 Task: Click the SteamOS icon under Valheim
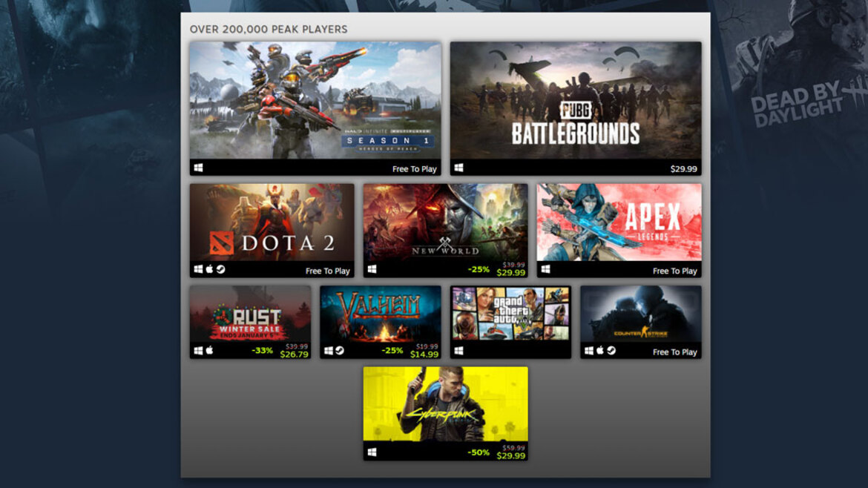(x=340, y=351)
